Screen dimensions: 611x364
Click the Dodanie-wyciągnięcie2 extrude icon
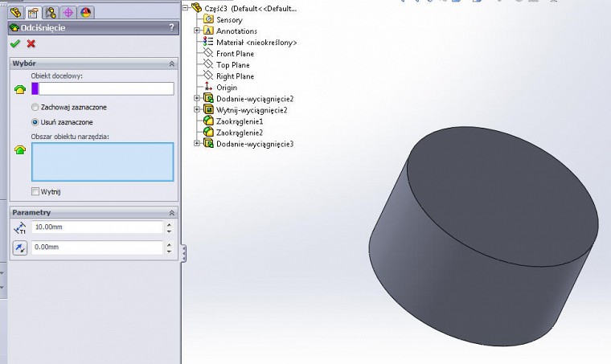point(208,98)
